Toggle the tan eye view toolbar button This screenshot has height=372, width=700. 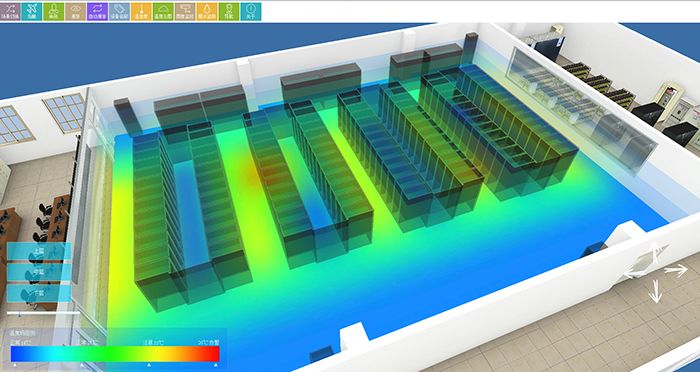[75, 11]
